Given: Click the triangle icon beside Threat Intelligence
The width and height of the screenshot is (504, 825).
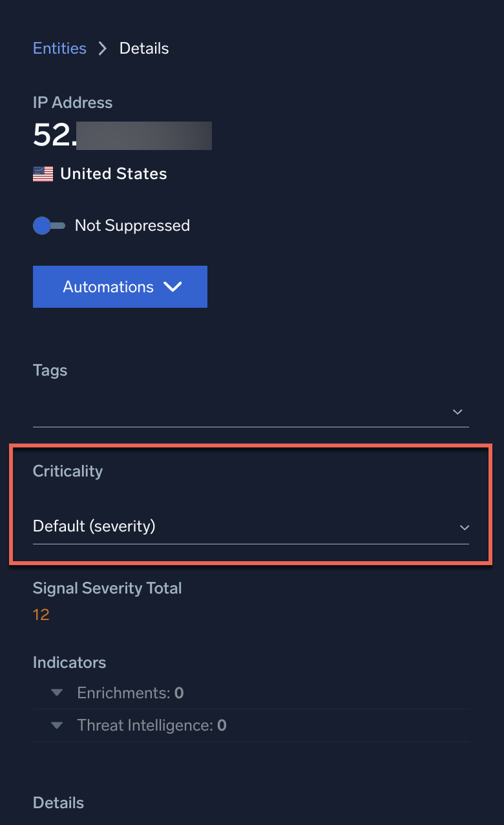Looking at the screenshot, I should (56, 725).
